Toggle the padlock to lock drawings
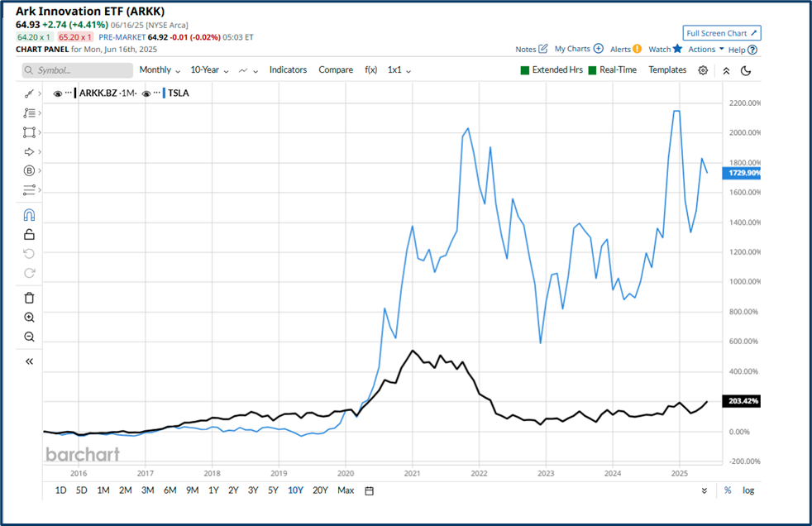The image size is (812, 526). [29, 234]
